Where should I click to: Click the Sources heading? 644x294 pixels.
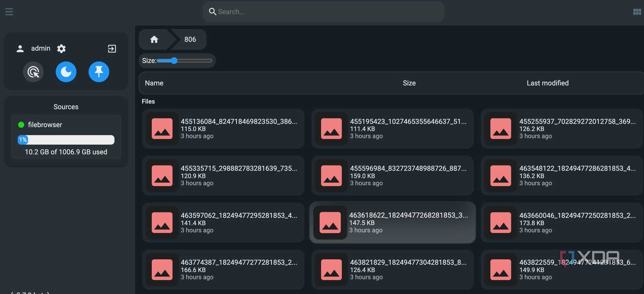66,107
